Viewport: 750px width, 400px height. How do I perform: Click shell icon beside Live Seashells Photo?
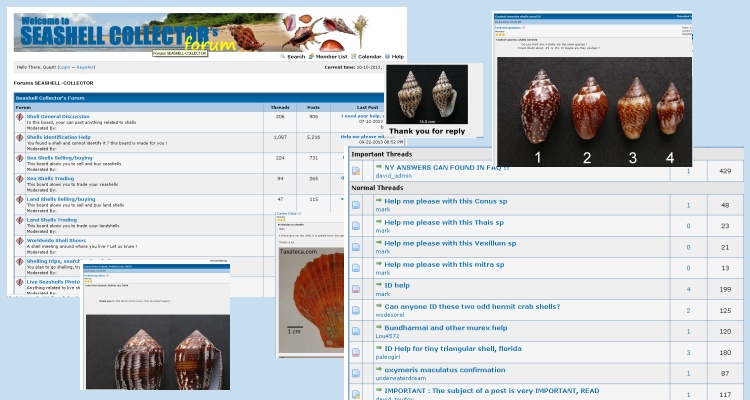point(20,282)
